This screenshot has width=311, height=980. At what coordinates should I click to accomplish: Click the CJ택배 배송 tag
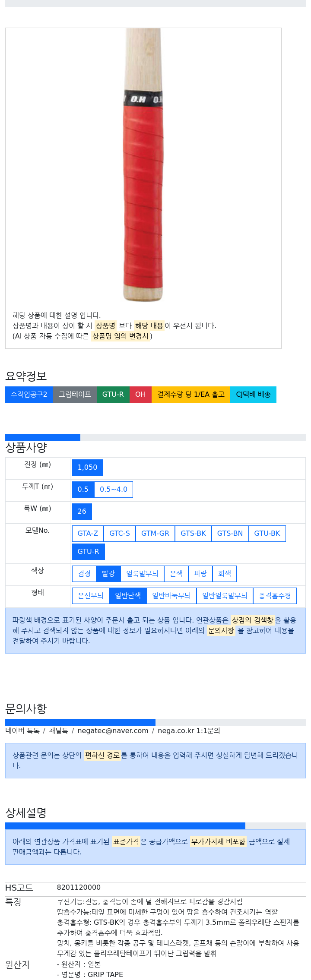253,395
